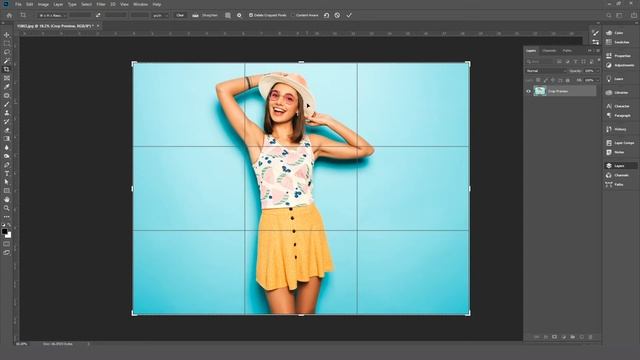Screen dimensions: 640x360
Task: Cancel the crop operation icon
Action: pos(337,15)
